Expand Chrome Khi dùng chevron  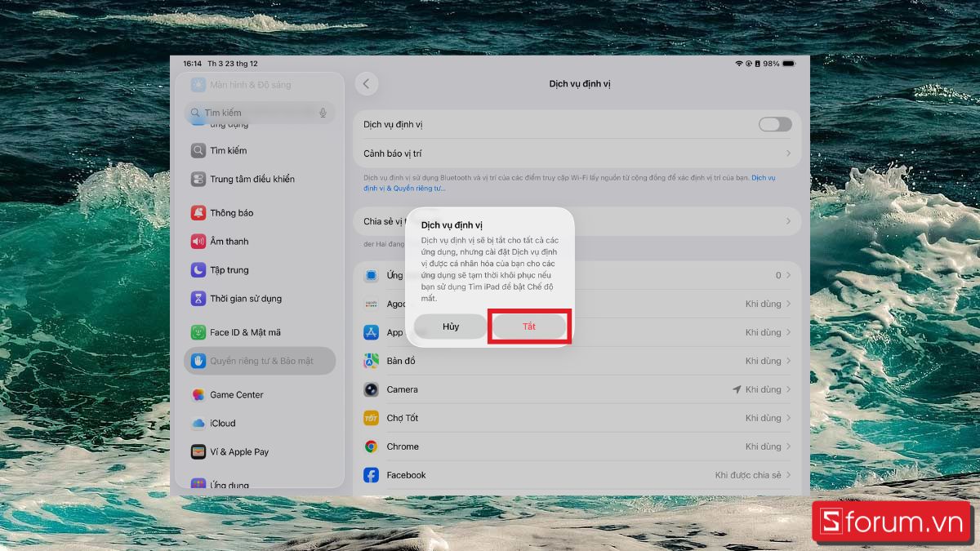[788, 447]
